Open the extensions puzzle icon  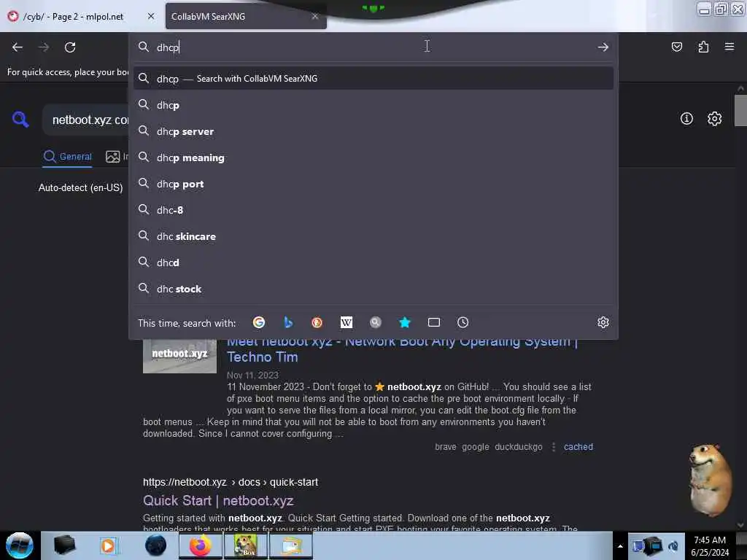(703, 47)
